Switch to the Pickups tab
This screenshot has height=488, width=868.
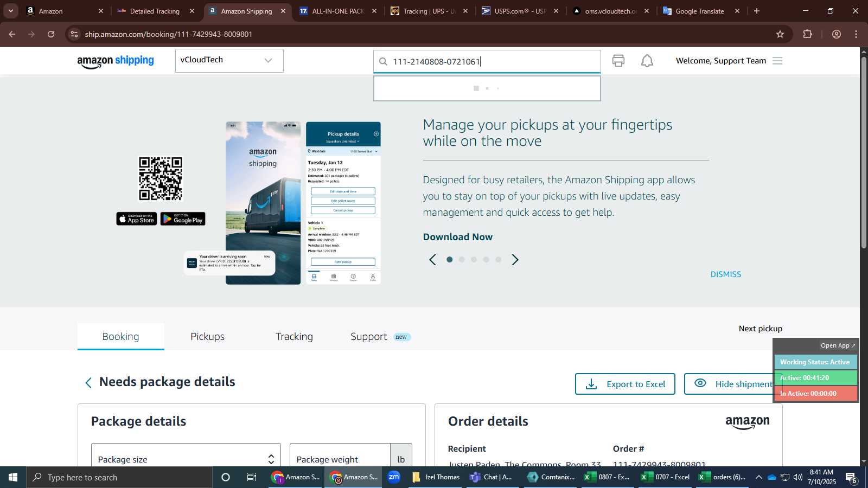[207, 337]
